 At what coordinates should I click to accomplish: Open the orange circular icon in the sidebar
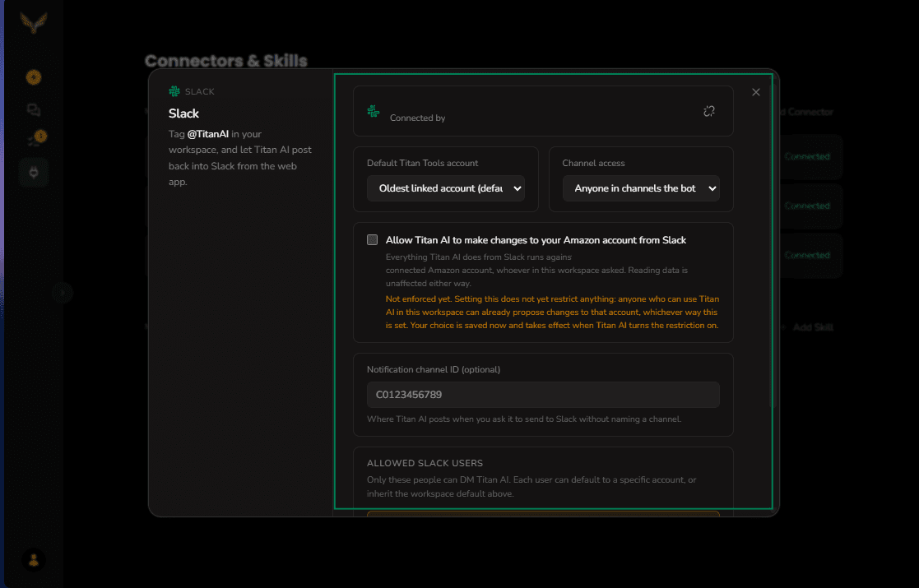34,77
